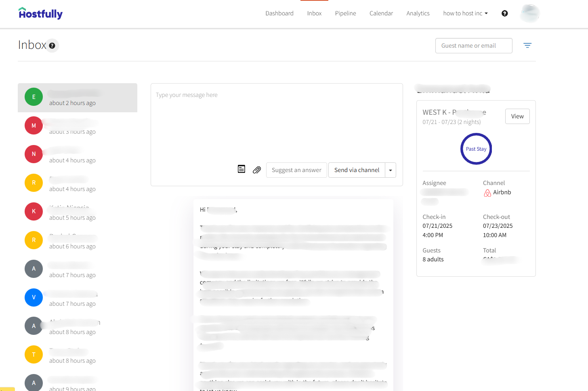Open the blue V avatar conversation
588x391 pixels.
(34, 297)
